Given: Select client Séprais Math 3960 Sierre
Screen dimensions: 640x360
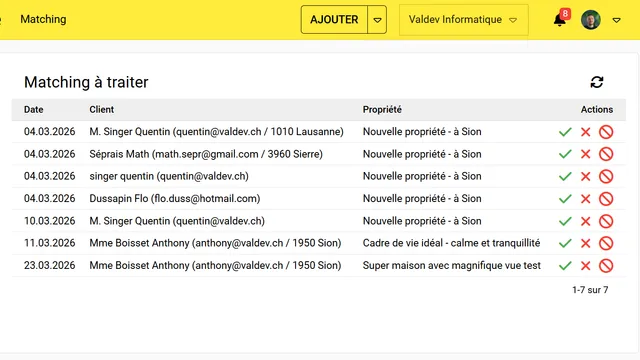Looking at the screenshot, I should tap(206, 154).
